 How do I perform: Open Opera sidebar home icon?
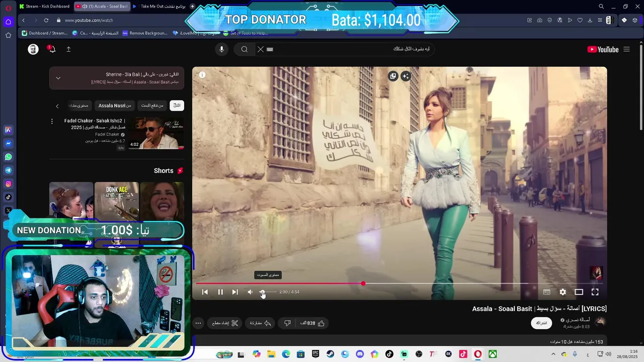8,22
